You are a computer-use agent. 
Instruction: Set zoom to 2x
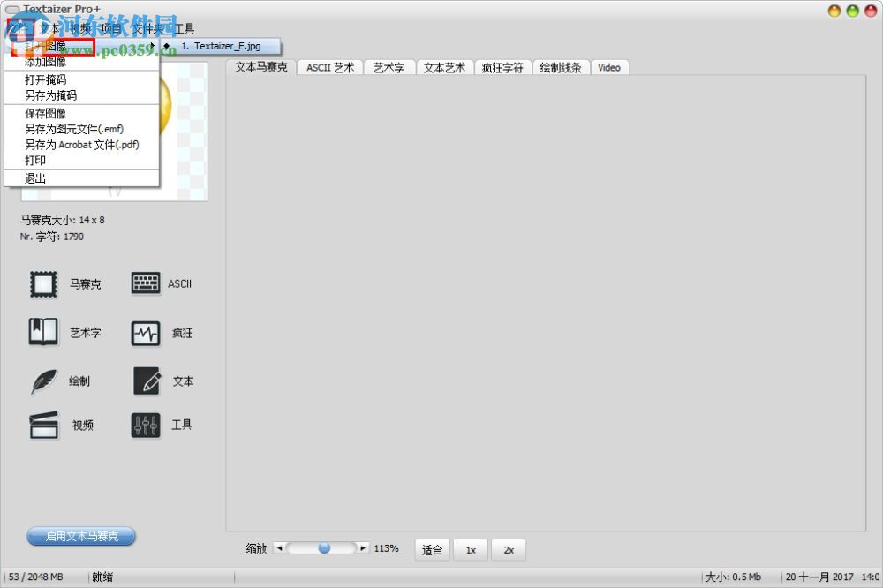[x=508, y=549]
